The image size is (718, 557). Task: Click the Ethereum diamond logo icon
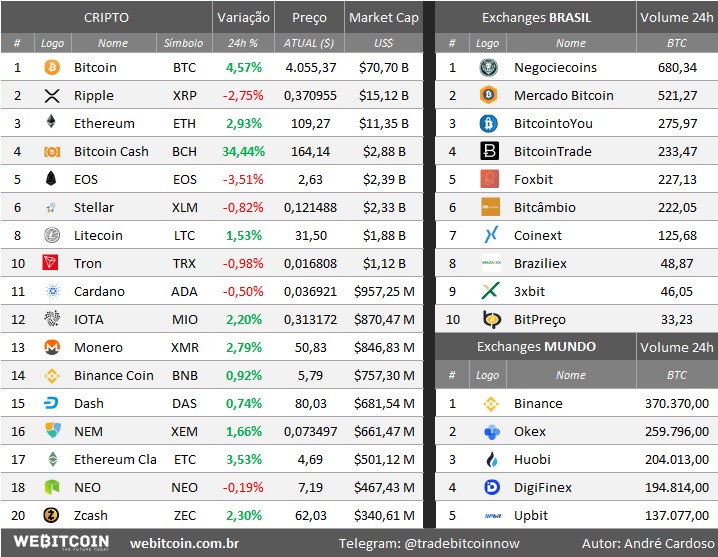coord(51,122)
